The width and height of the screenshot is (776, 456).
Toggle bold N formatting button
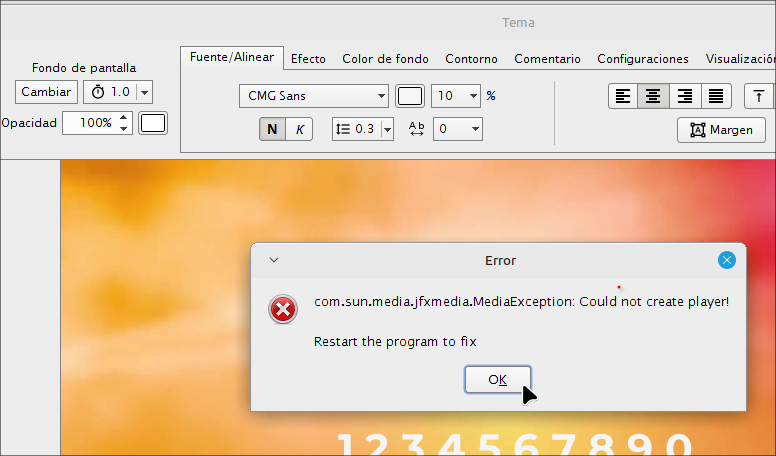272,129
